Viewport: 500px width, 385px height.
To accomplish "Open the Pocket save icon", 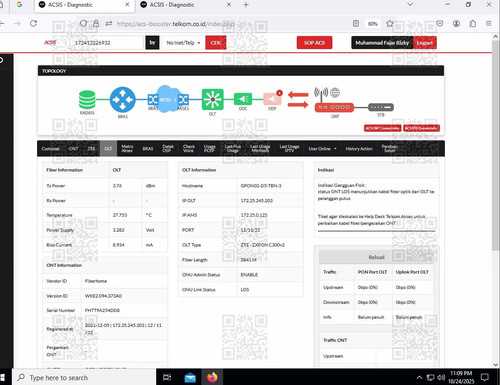I will [440, 23].
